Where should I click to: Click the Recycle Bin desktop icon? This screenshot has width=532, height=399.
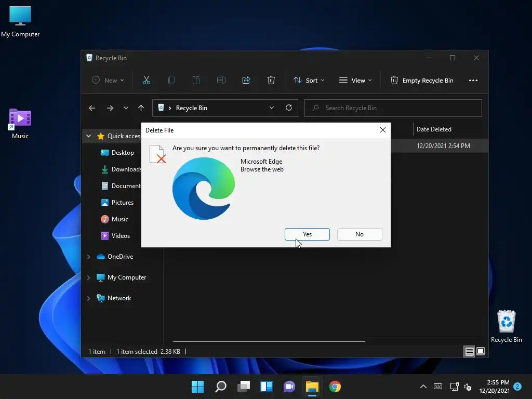click(x=506, y=326)
